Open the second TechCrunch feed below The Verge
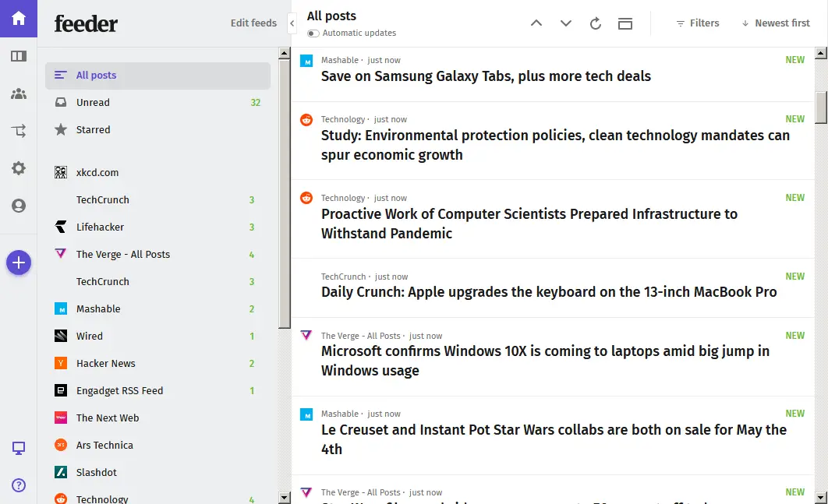This screenshot has height=504, width=828. (158, 281)
